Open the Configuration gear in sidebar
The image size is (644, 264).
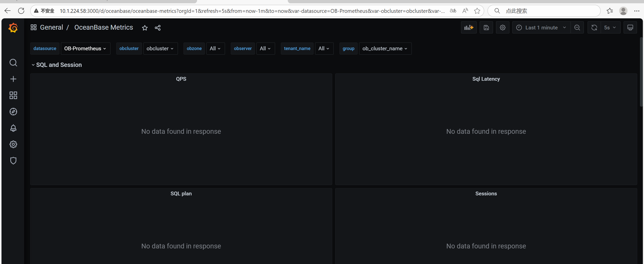pos(13,144)
